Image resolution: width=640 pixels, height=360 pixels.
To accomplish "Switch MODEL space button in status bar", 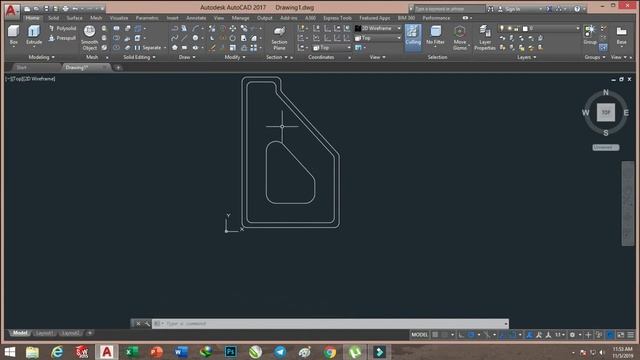I will pos(420,335).
